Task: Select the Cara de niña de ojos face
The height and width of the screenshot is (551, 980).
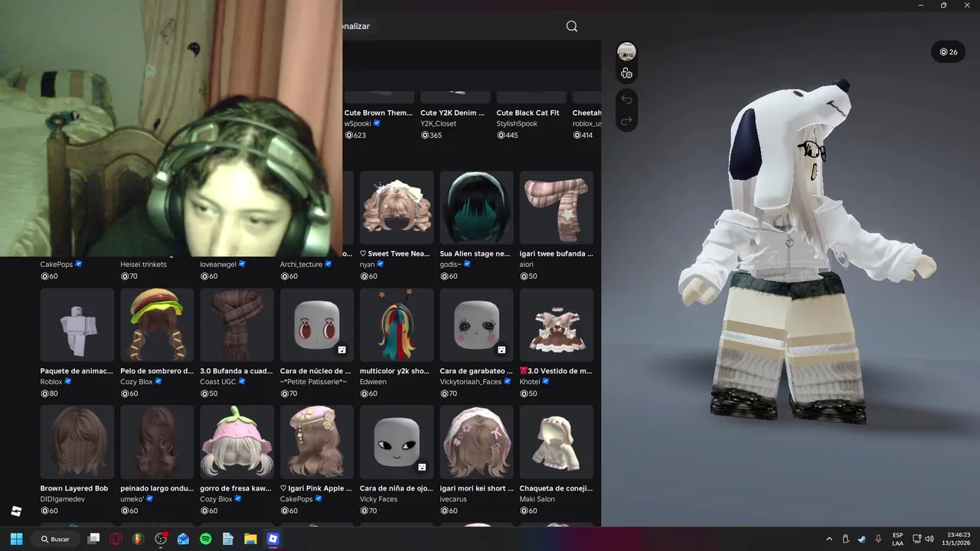Action: (x=397, y=442)
